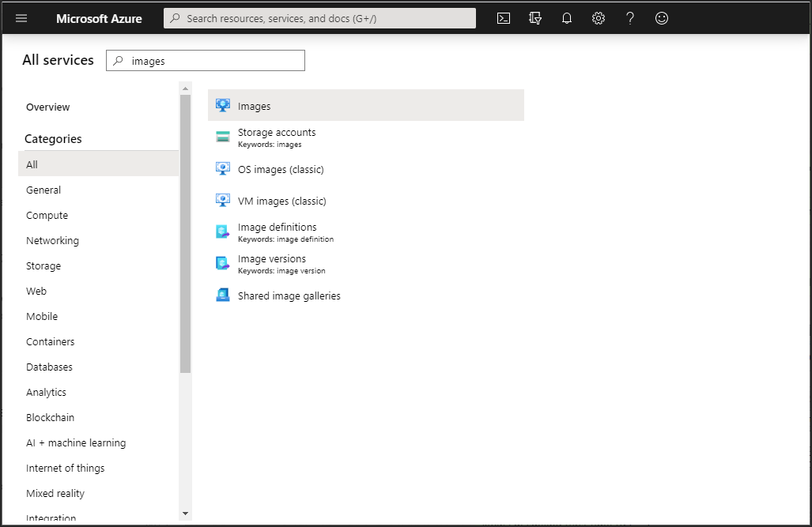Click the categories scrollbar down arrow

(185, 514)
